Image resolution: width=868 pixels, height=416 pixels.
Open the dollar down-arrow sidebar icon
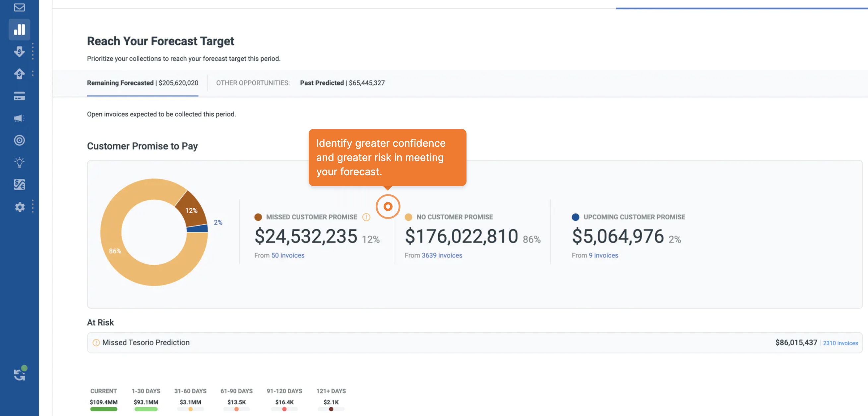click(x=19, y=51)
